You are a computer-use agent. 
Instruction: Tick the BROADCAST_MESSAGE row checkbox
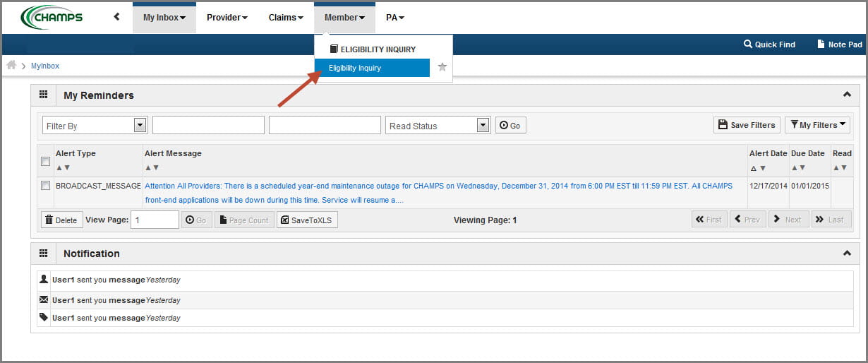pos(45,186)
